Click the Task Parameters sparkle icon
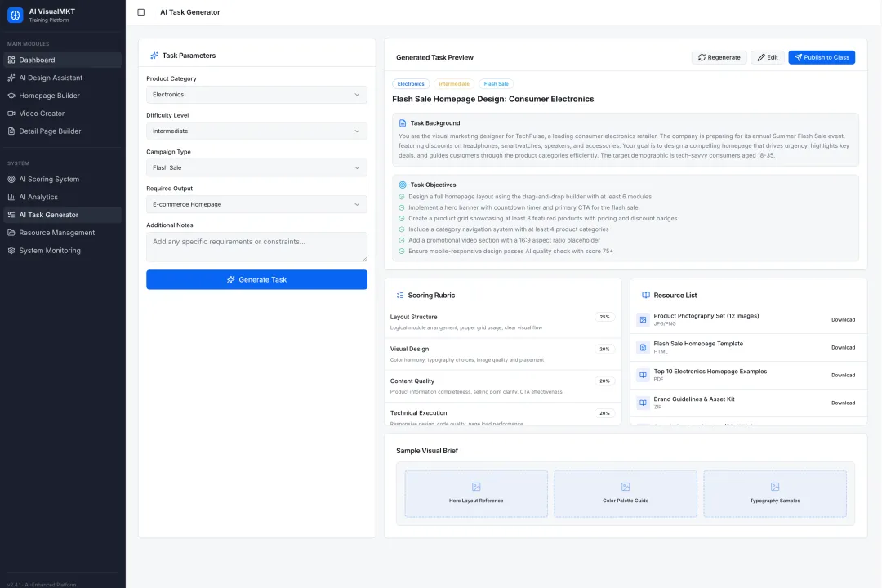The height and width of the screenshot is (588, 882). point(154,56)
